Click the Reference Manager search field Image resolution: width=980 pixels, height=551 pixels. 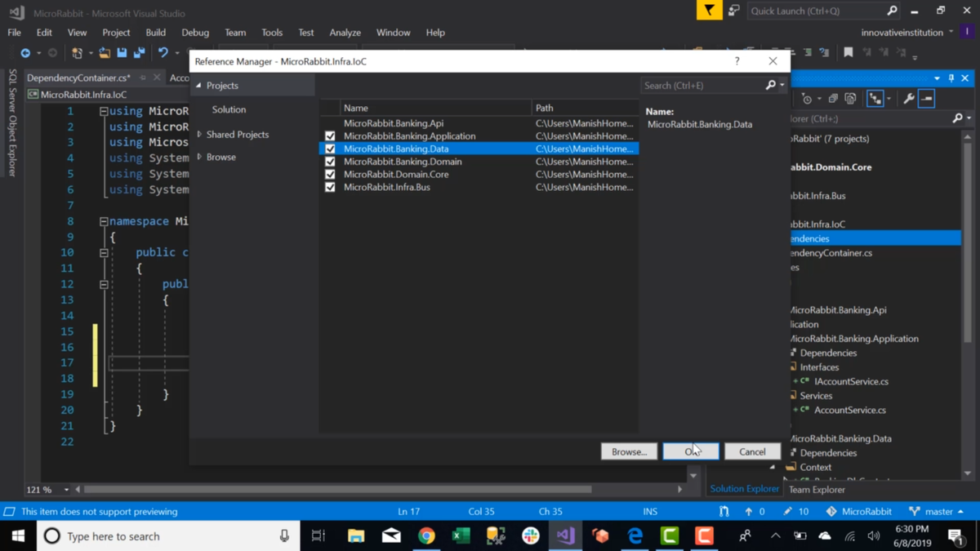702,85
